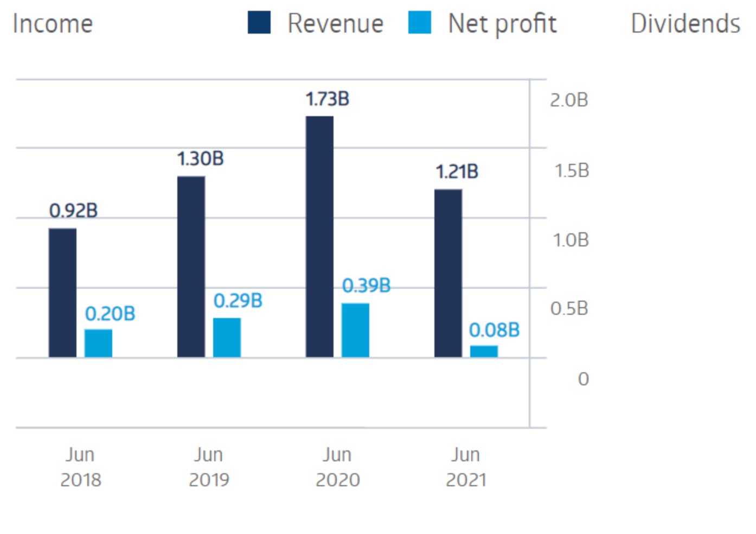Click the 0.92B revenue value label
Screen dimensions: 756x534
click(73, 211)
